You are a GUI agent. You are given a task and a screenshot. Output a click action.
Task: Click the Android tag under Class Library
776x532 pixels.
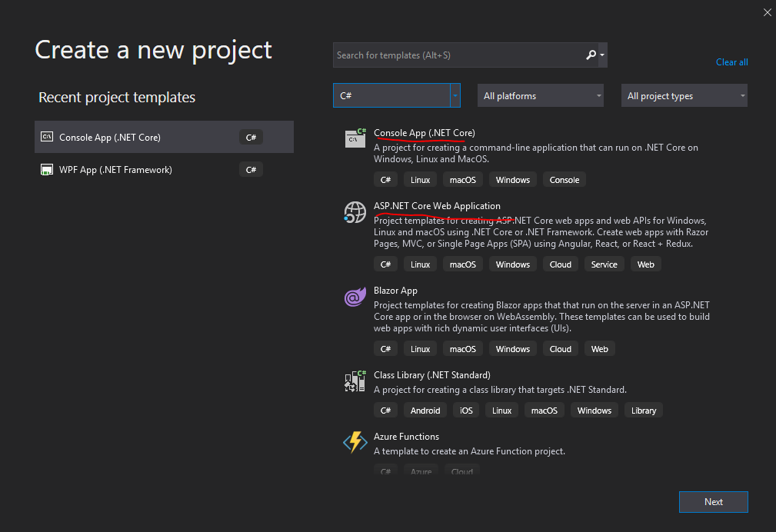pyautogui.click(x=425, y=411)
